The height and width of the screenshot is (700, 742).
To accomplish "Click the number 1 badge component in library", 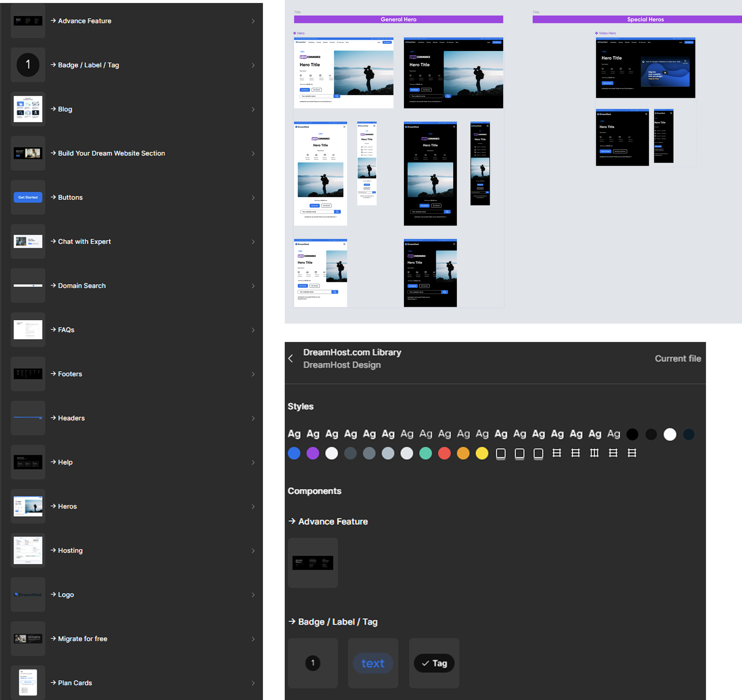I will tap(313, 663).
